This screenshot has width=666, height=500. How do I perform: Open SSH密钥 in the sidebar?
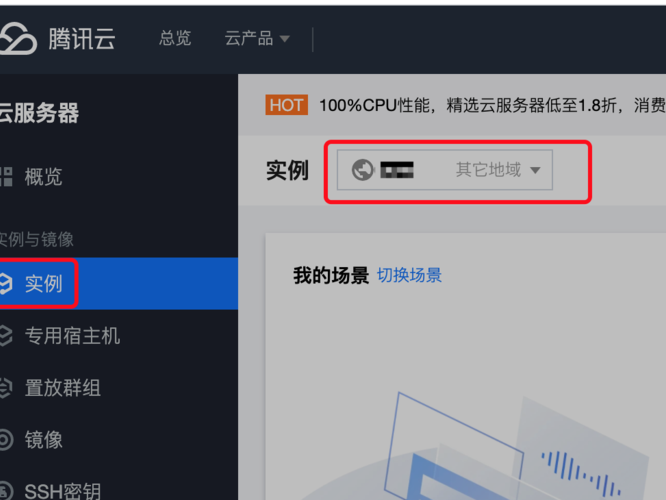pyautogui.click(x=62, y=492)
